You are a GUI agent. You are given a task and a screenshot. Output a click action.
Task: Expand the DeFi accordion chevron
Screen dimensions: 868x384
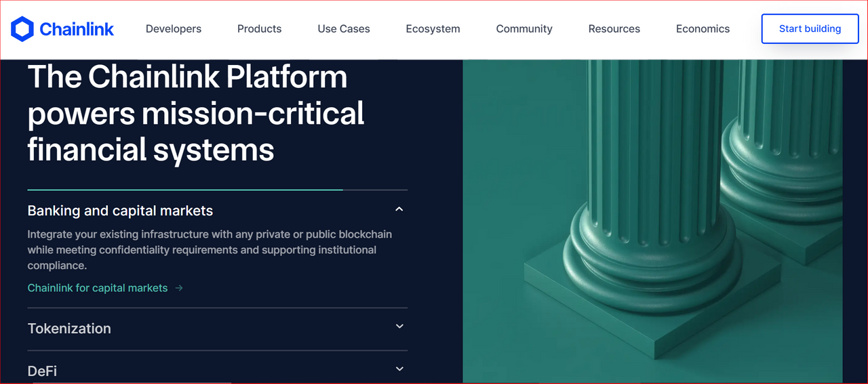pos(399,369)
